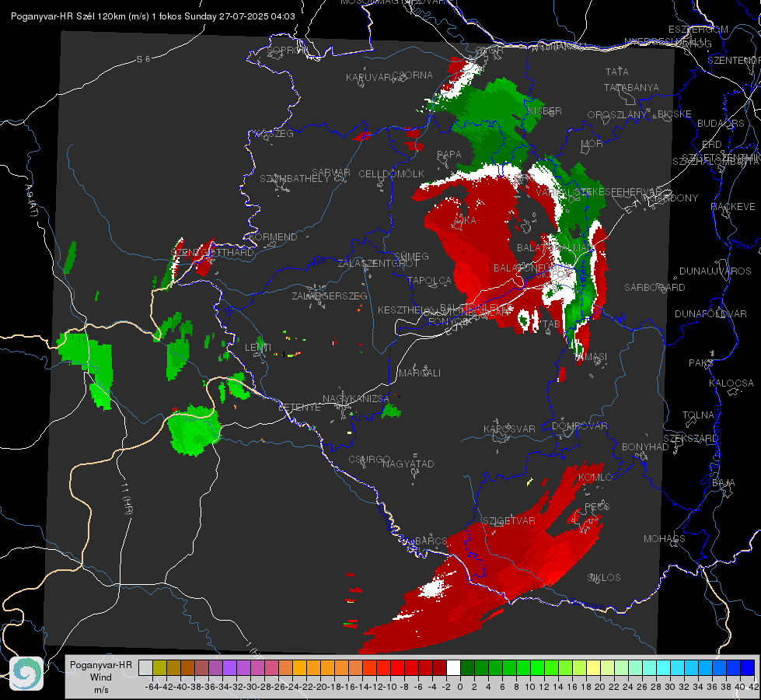This screenshot has height=700, width=761.
Task: Click the '11 (HR)' road label
Action: (x=127, y=499)
